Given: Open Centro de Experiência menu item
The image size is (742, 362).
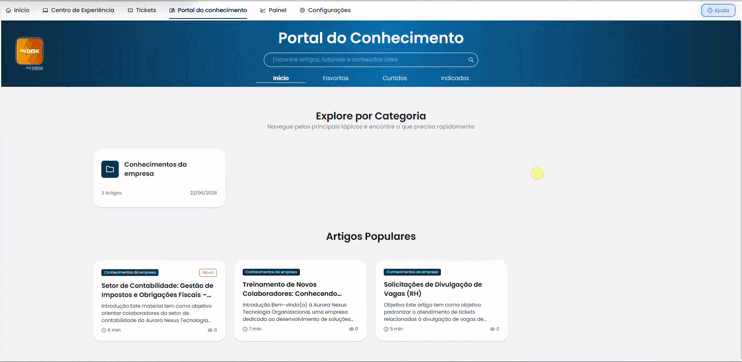Looking at the screenshot, I should 79,10.
